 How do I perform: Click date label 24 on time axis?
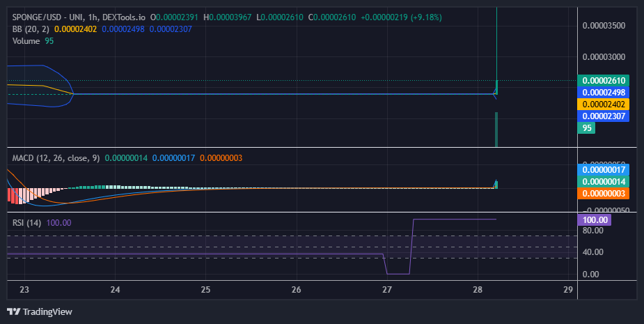[115, 289]
